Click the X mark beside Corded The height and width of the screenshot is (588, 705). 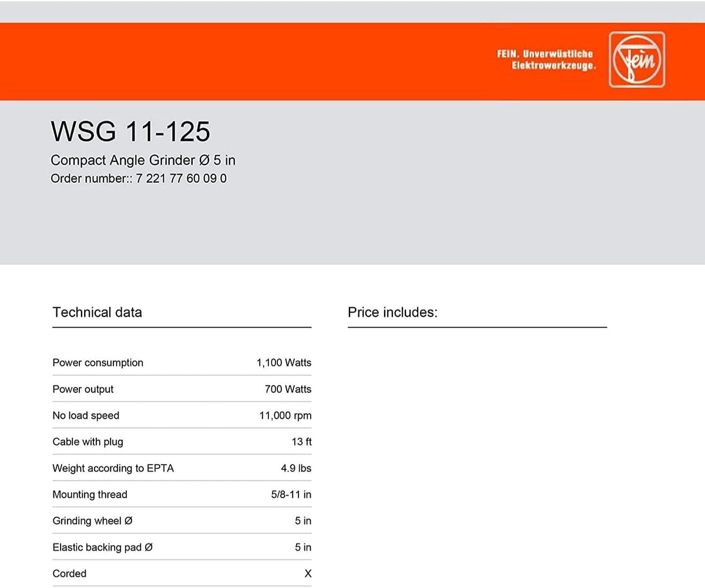pos(307,573)
